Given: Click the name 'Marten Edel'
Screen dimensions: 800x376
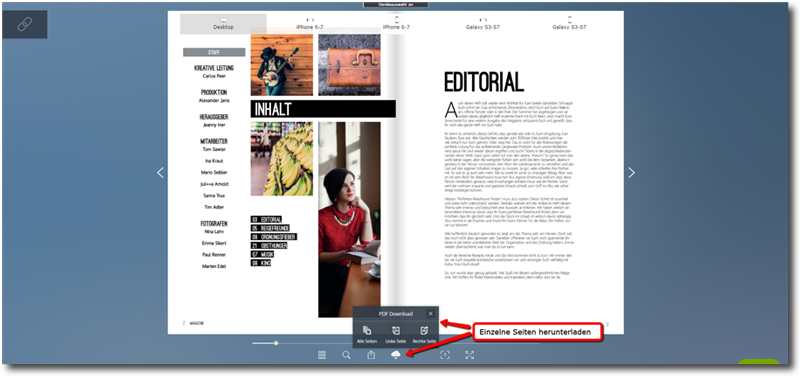Looking at the screenshot, I should click(x=214, y=266).
